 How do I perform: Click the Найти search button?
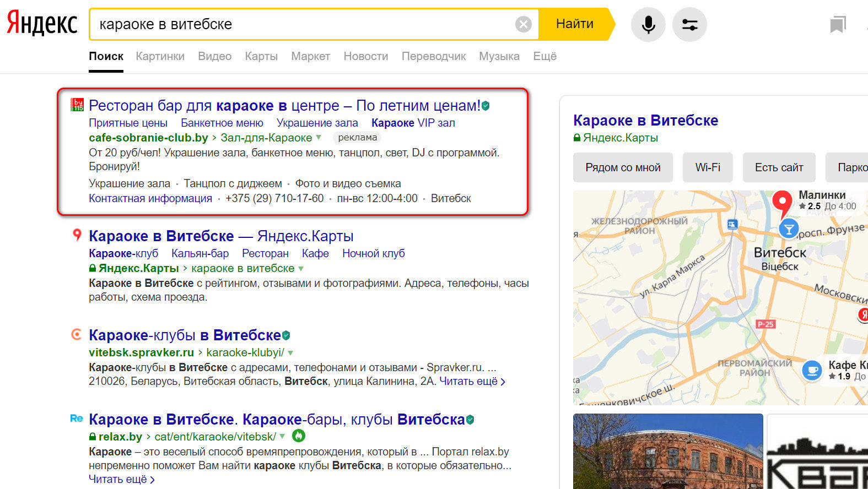coord(575,24)
